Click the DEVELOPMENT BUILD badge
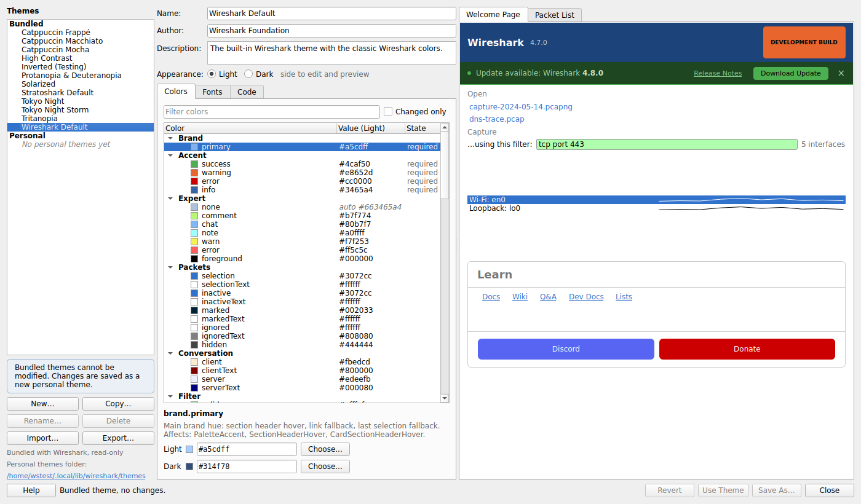The height and width of the screenshot is (504, 861). coord(804,42)
